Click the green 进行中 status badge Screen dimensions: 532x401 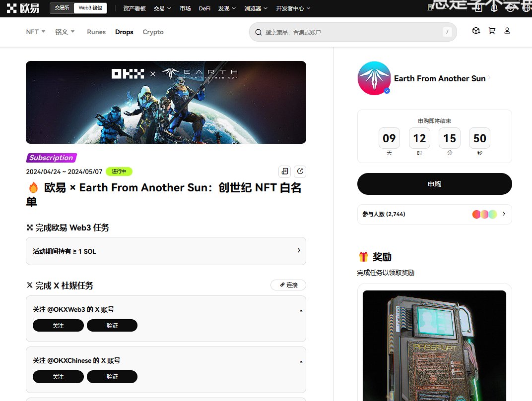click(x=119, y=172)
